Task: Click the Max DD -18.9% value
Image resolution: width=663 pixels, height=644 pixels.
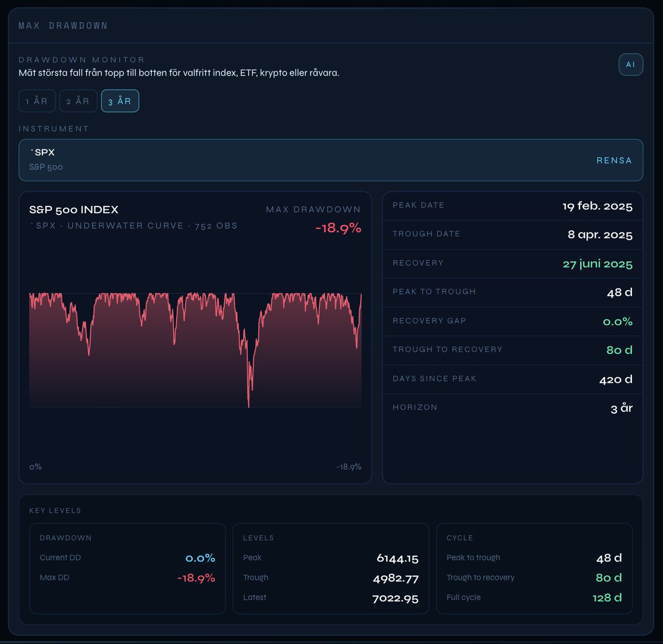Action: 196,578
